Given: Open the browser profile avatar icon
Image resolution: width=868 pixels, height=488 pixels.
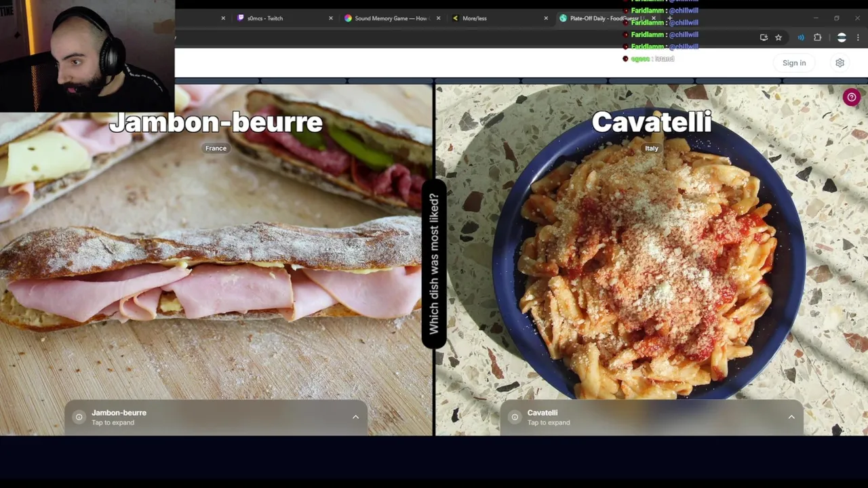Looking at the screenshot, I should click(842, 37).
